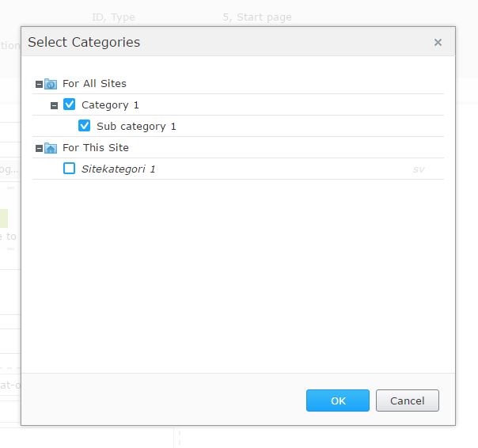Image resolution: width=478 pixels, height=448 pixels.
Task: Close the Select Categories dialog
Action: (438, 43)
